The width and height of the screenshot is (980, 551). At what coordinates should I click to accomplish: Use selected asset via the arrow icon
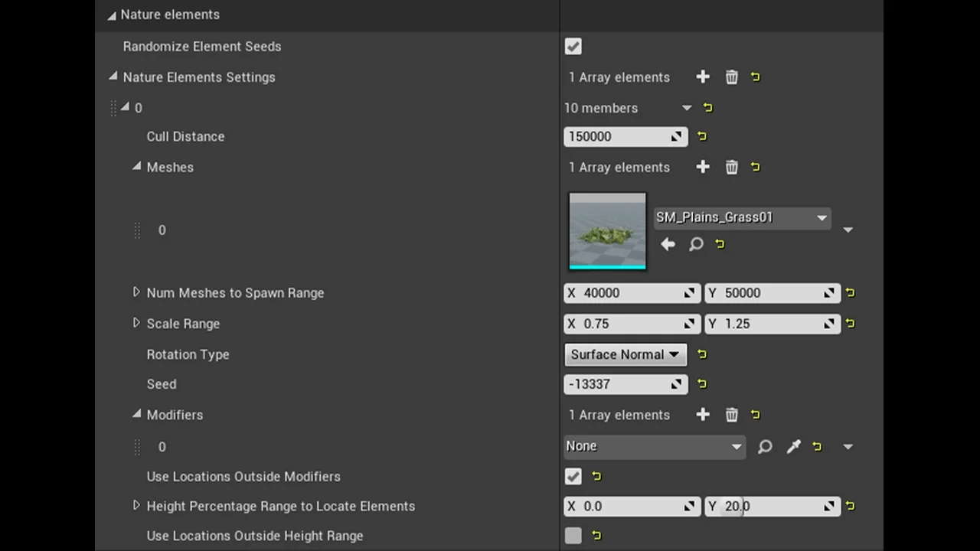point(668,243)
